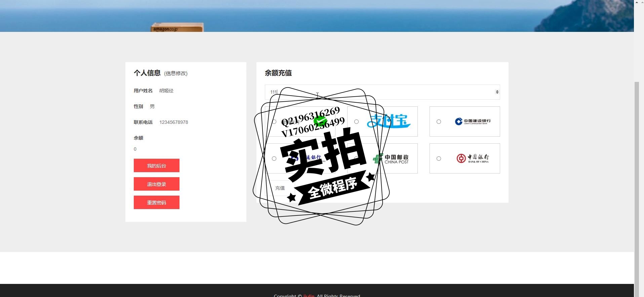The height and width of the screenshot is (297, 644).
Task: Click the Alipay logo
Action: coord(389,121)
